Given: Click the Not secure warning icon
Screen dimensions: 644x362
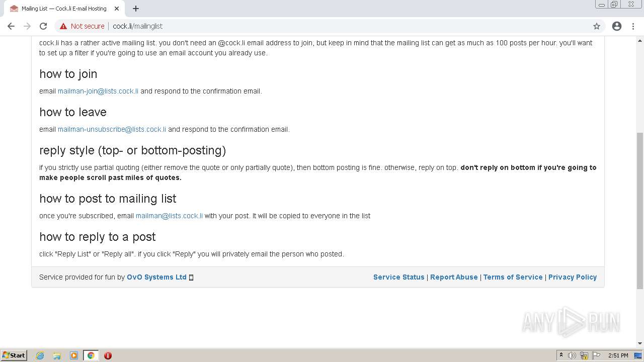Looking at the screenshot, I should 63,26.
